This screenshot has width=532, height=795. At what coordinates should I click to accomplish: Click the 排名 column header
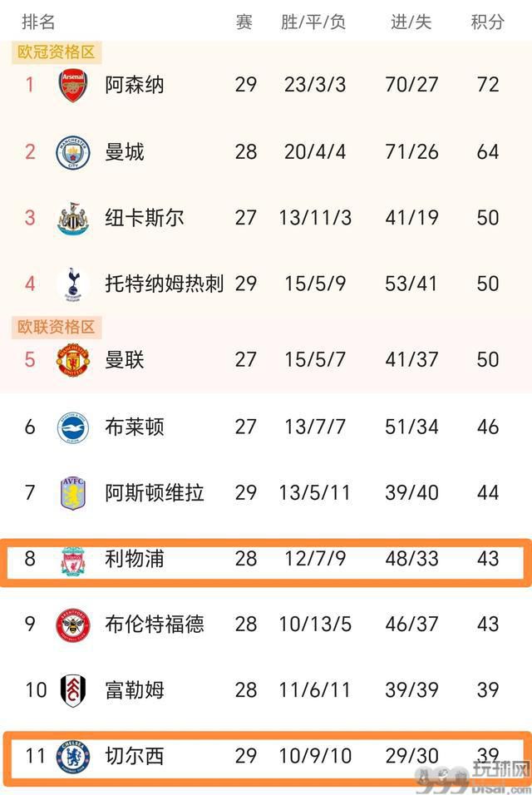click(x=38, y=22)
